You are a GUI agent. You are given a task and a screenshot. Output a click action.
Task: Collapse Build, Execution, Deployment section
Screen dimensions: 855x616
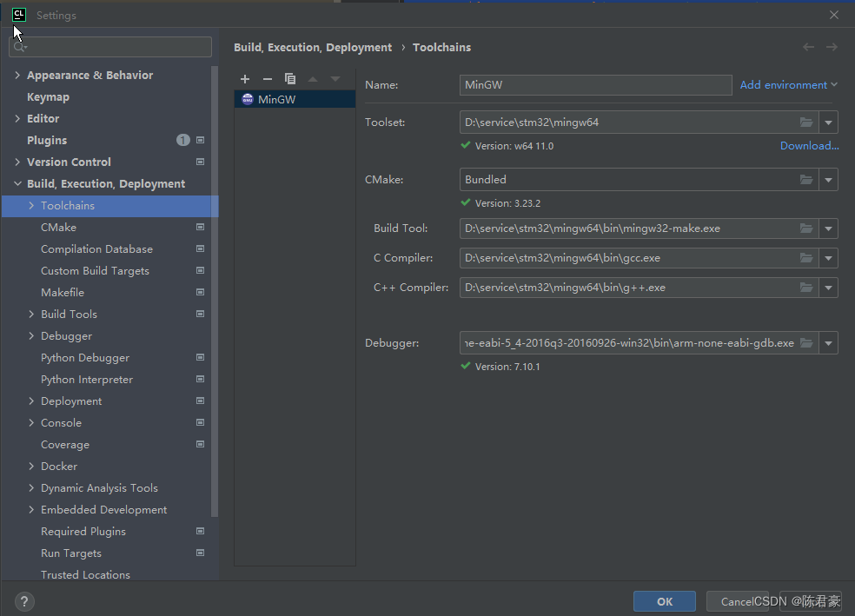pyautogui.click(x=17, y=183)
